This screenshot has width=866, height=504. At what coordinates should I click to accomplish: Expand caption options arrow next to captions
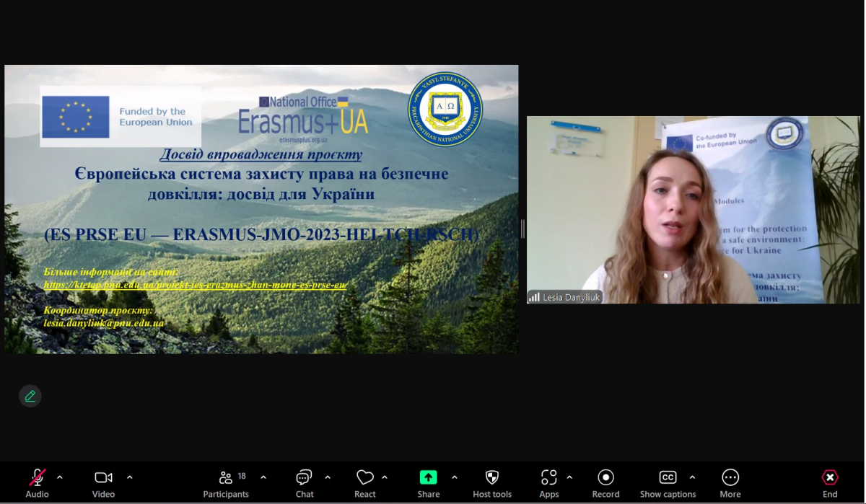692,477
